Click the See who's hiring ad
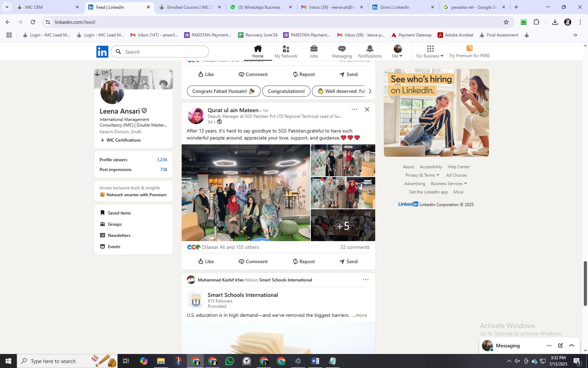 [436, 113]
